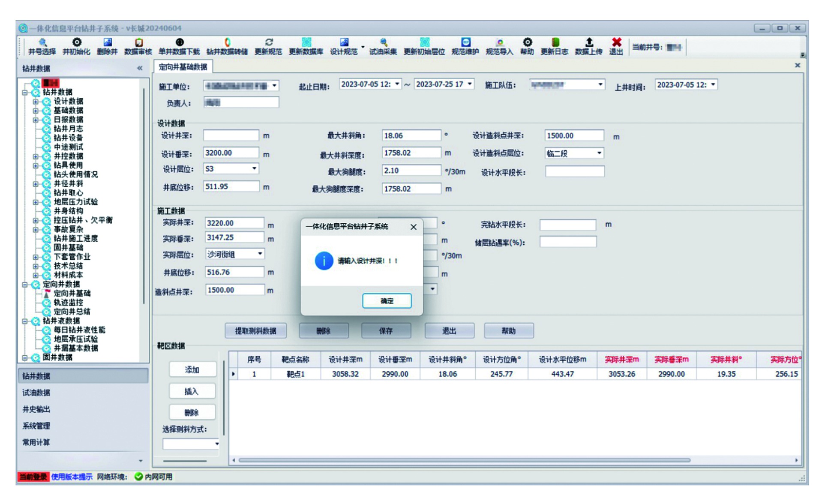This screenshot has height=504, width=825.
Task: Open 系统管理 in the side navigation
Action: (x=36, y=426)
